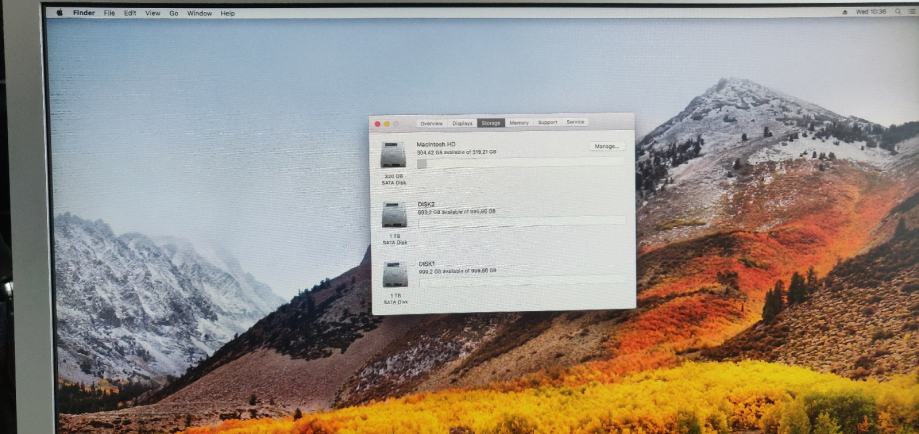Go to the Service tab
Screen dimensions: 919x434
(x=576, y=122)
